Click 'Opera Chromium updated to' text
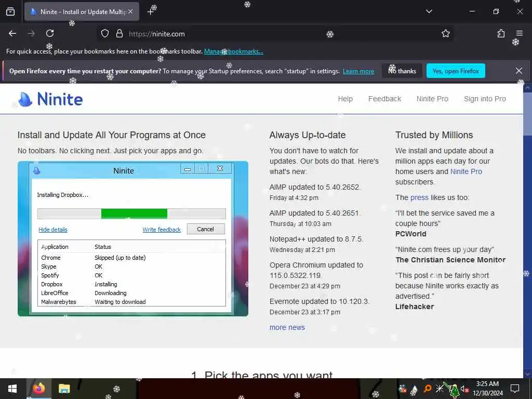This screenshot has height=399, width=532. (x=316, y=265)
